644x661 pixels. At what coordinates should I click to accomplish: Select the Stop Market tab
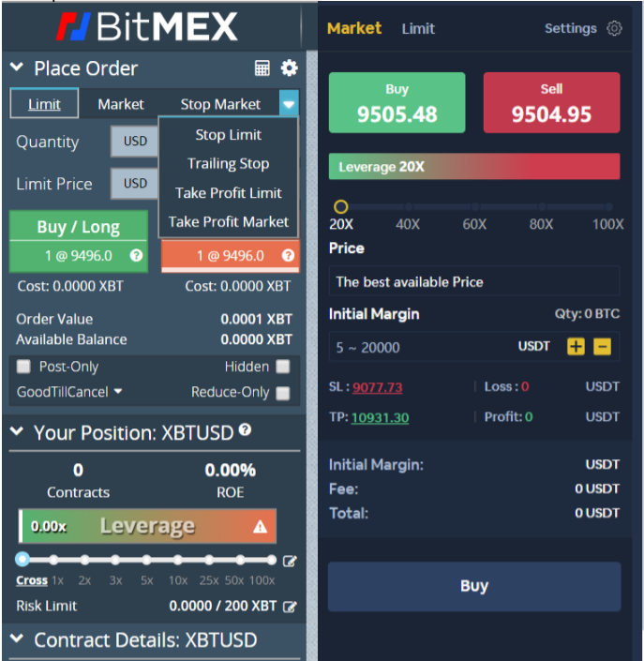click(220, 104)
